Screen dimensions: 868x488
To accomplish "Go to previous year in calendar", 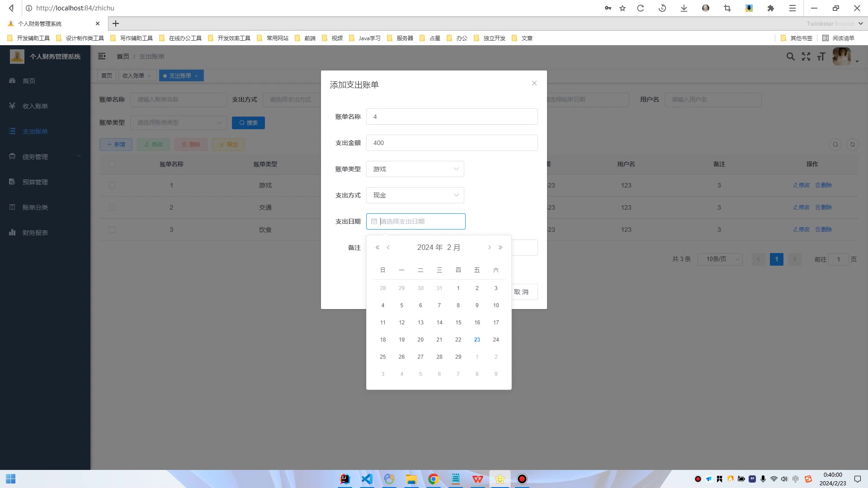I will tap(377, 248).
